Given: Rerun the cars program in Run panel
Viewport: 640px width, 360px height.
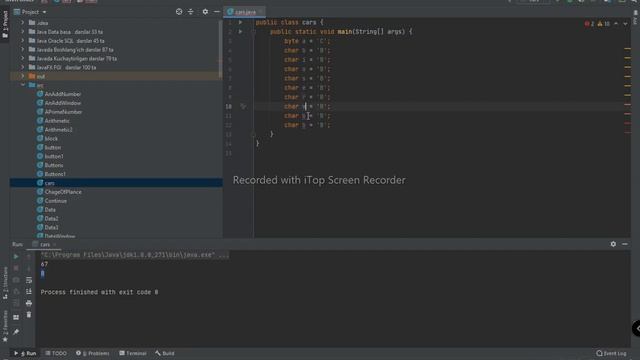Looking at the screenshot, I should [16, 257].
